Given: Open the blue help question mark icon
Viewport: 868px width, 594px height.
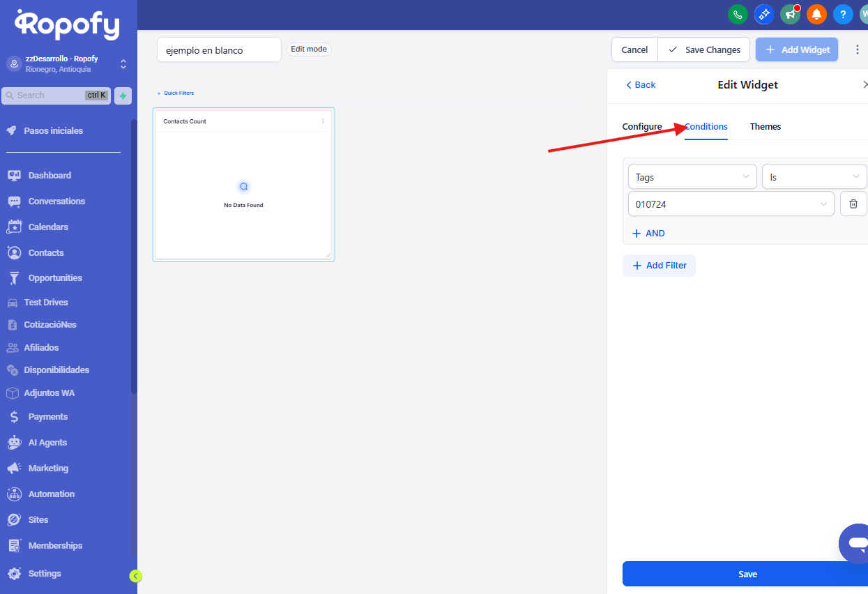Looking at the screenshot, I should pos(843,14).
